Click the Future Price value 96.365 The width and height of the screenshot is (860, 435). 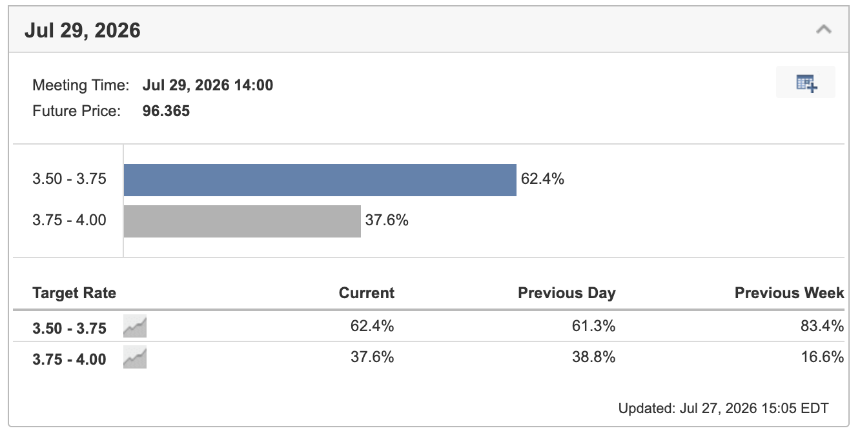click(166, 111)
